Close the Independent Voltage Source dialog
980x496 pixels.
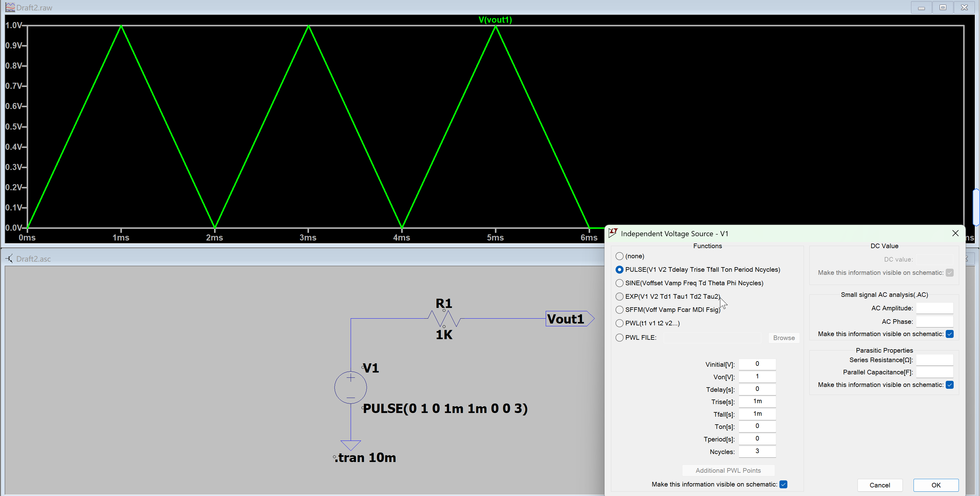coord(955,233)
